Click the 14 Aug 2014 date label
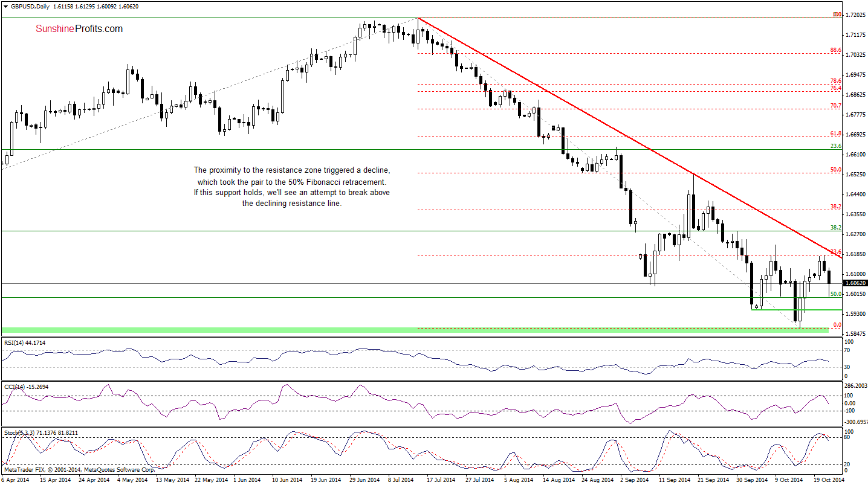The height and width of the screenshot is (485, 868). click(559, 480)
